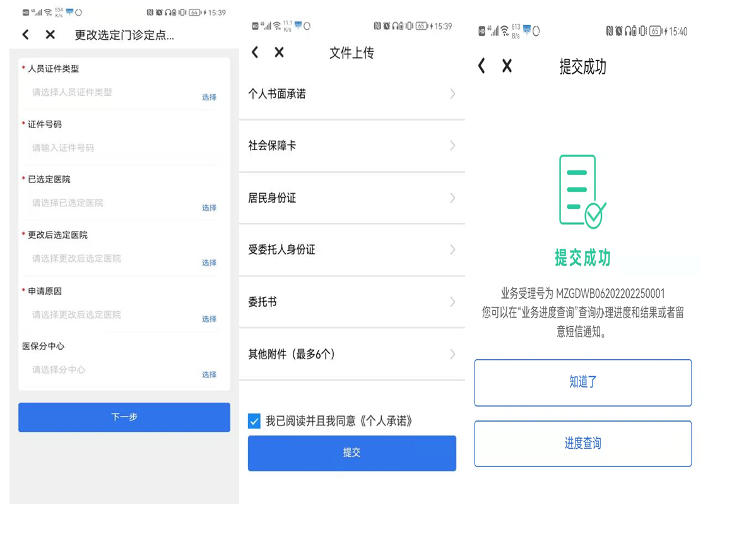Viewport: 756px width, 534px height.
Task: Expand 居民身份证 upload chevron
Action: point(452,198)
